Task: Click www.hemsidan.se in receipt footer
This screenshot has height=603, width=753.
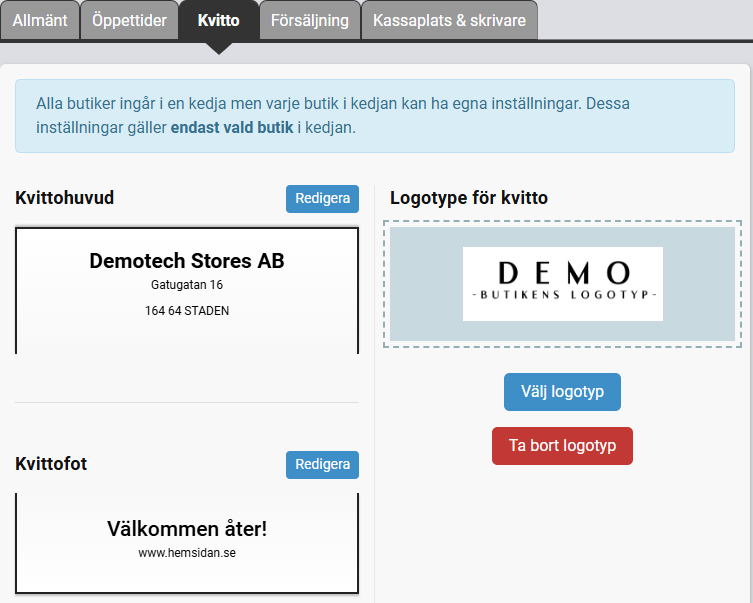Action: (x=187, y=552)
